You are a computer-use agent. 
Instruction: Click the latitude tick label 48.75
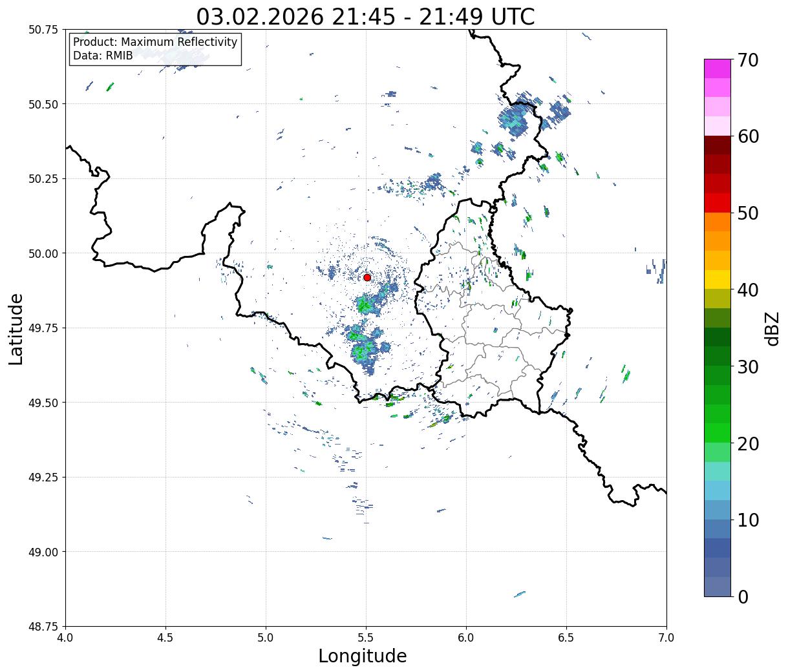tap(43, 627)
